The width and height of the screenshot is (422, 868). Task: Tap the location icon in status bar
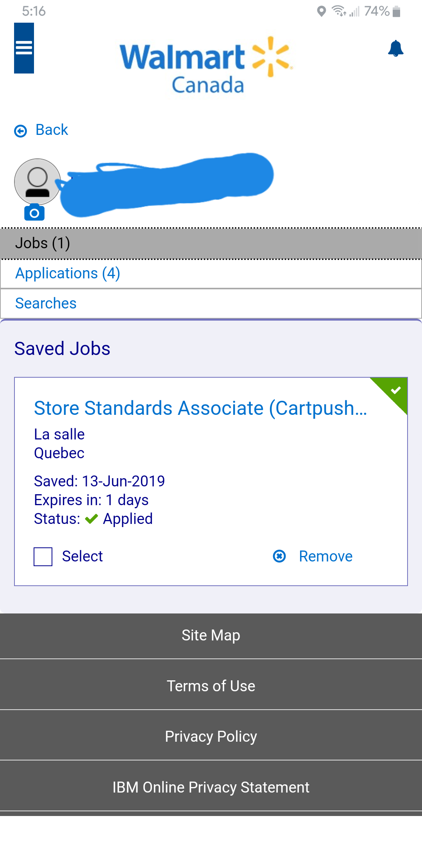pyautogui.click(x=321, y=11)
